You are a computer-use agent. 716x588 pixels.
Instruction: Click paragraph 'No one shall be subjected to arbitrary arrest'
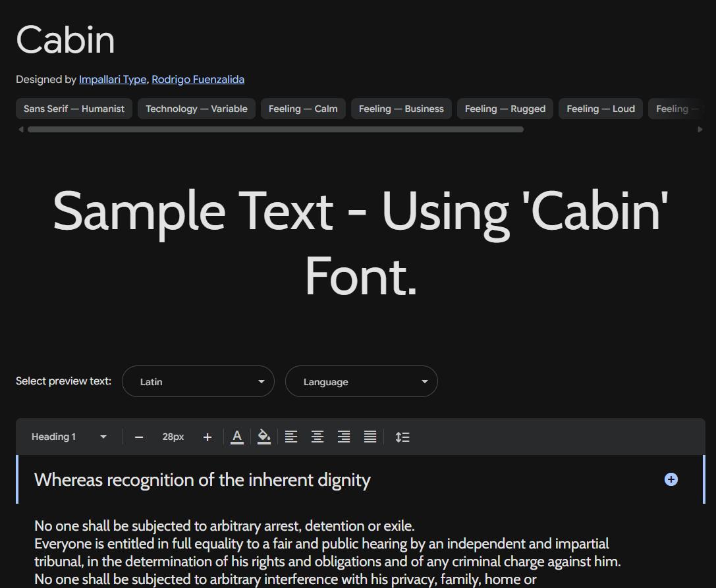pyautogui.click(x=224, y=526)
